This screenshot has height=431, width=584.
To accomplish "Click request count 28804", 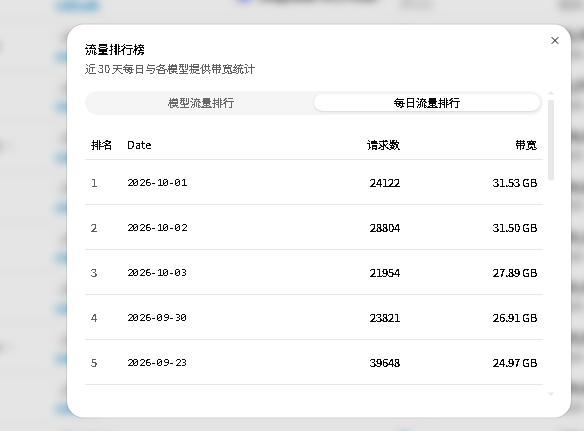I will (385, 228).
